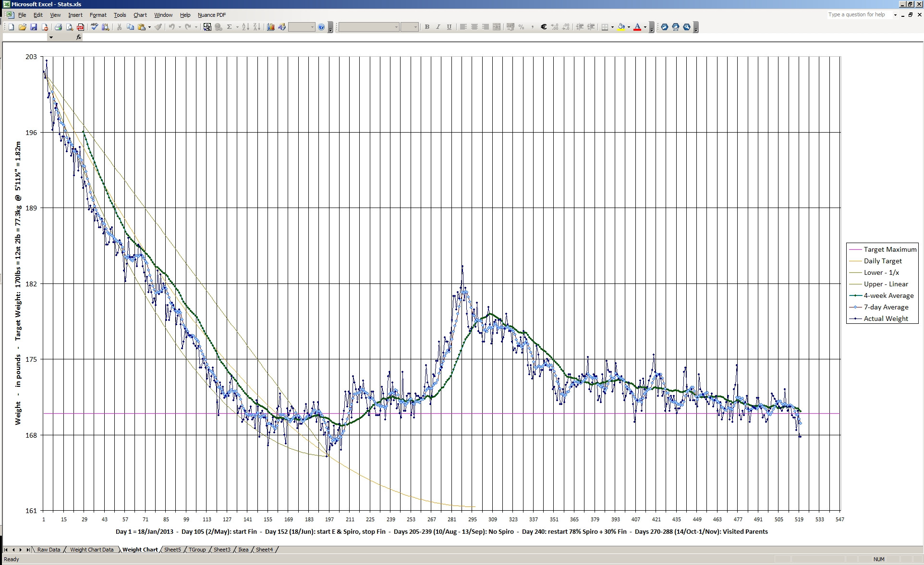Open the font name dropdown

click(396, 27)
